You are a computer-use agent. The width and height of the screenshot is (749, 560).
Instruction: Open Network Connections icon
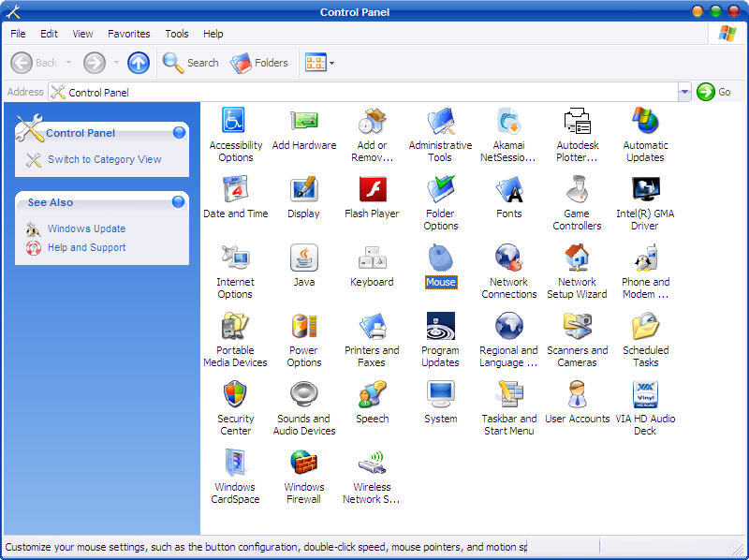tap(508, 258)
